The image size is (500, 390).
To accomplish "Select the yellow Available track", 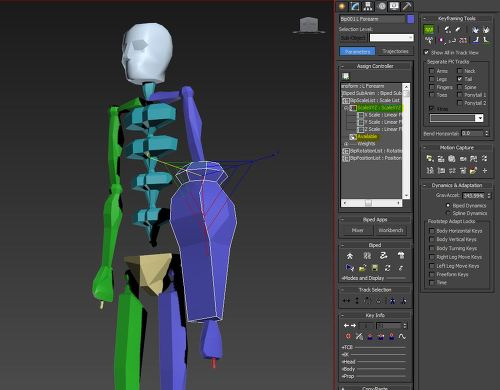I will click(x=367, y=136).
